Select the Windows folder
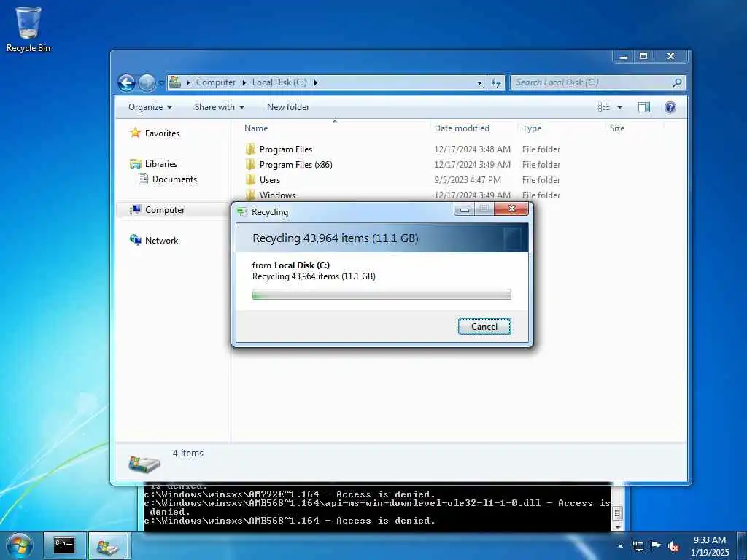747x560 pixels. 277,195
